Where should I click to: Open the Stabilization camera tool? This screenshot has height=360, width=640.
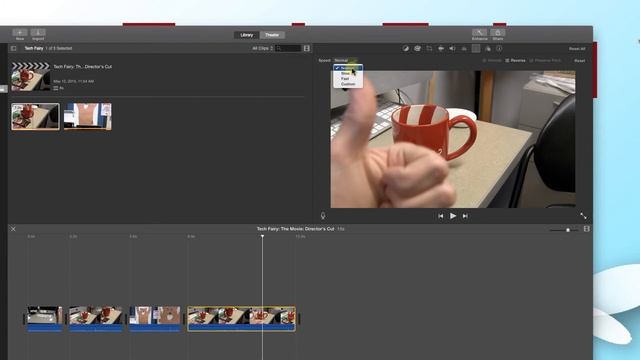(x=441, y=48)
